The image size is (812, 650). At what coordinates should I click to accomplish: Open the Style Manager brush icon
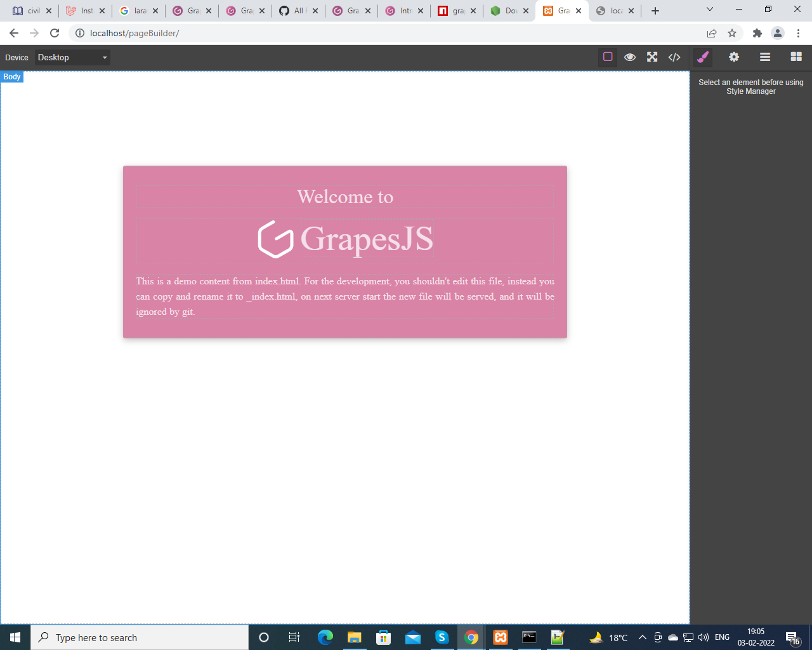click(703, 57)
